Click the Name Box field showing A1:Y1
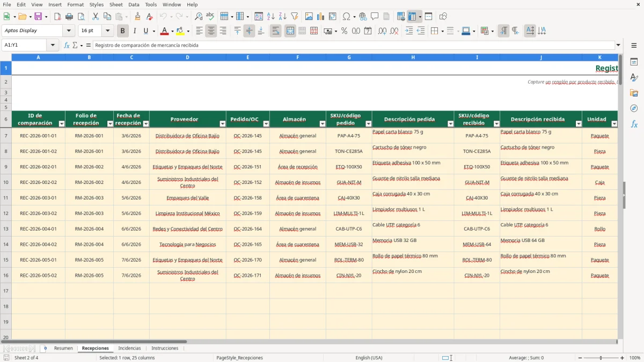The image size is (644, 362). pos(25,45)
